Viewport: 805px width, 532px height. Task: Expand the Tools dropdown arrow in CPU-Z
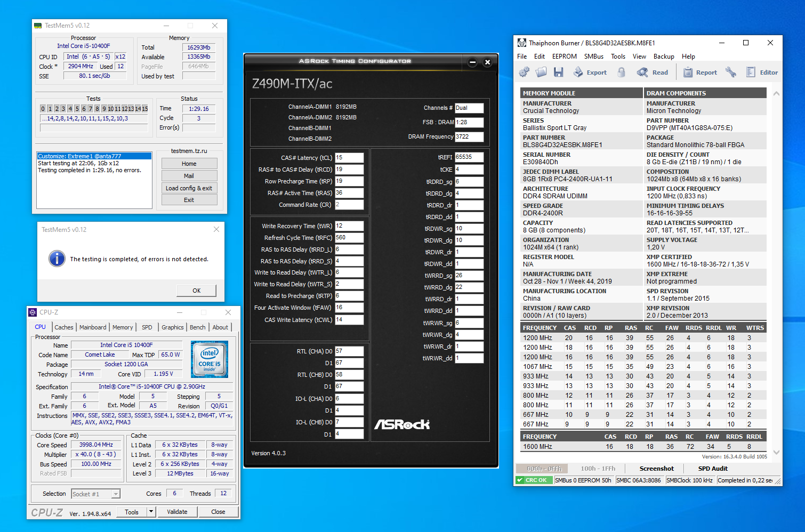(x=151, y=512)
